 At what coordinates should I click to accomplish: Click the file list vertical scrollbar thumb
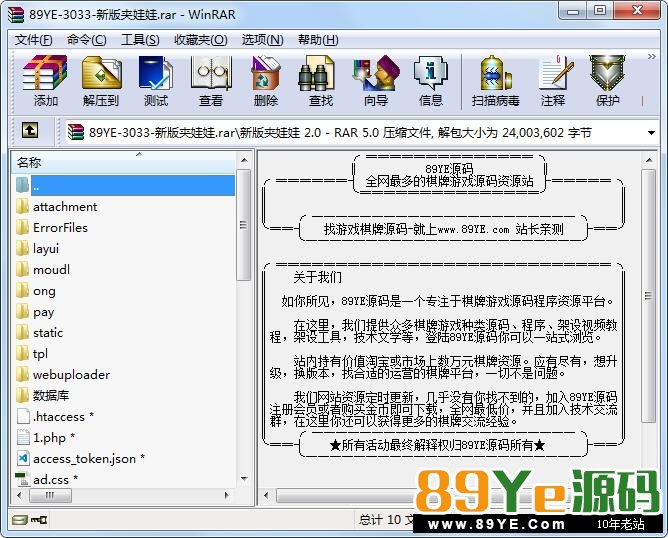point(244,224)
